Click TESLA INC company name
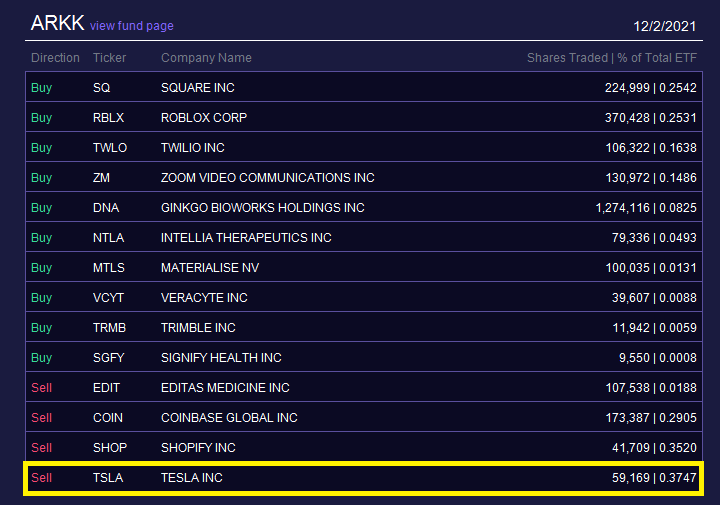Image resolution: width=720 pixels, height=505 pixels. point(191,478)
